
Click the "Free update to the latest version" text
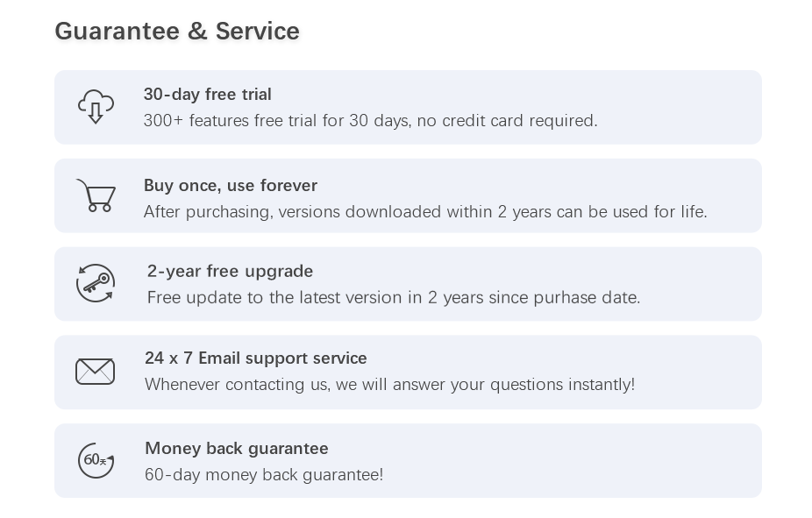pos(394,297)
